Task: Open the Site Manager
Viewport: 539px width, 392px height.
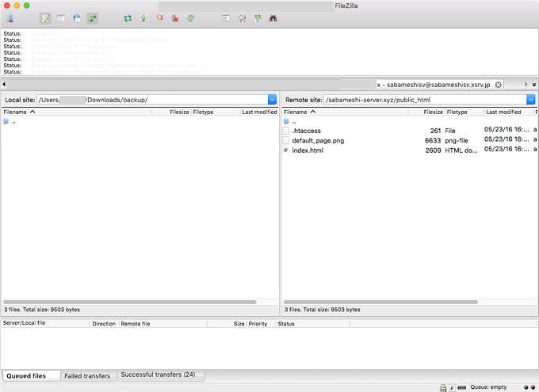Action: coord(10,18)
